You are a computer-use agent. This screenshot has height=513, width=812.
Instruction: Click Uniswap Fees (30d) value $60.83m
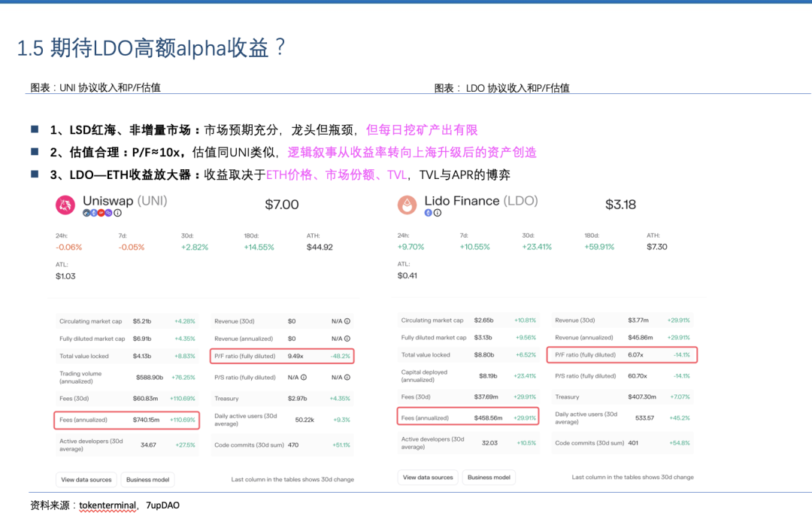[x=146, y=399]
